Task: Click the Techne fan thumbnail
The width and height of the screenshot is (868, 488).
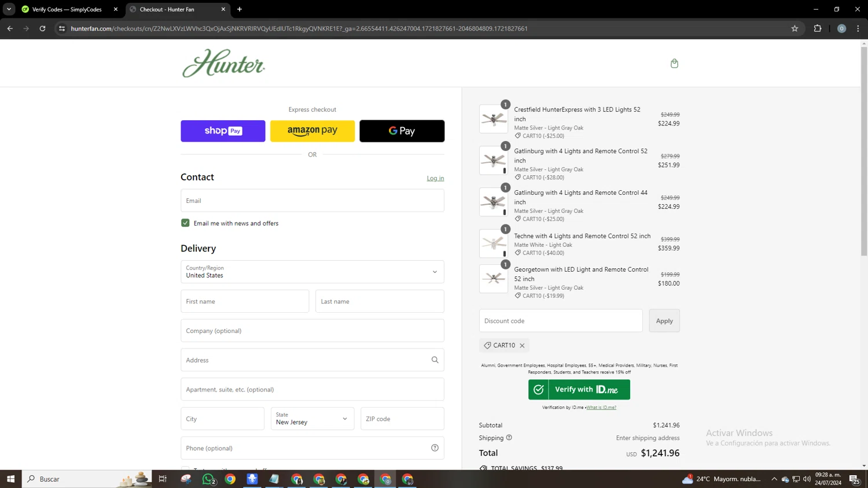Action: 494,243
